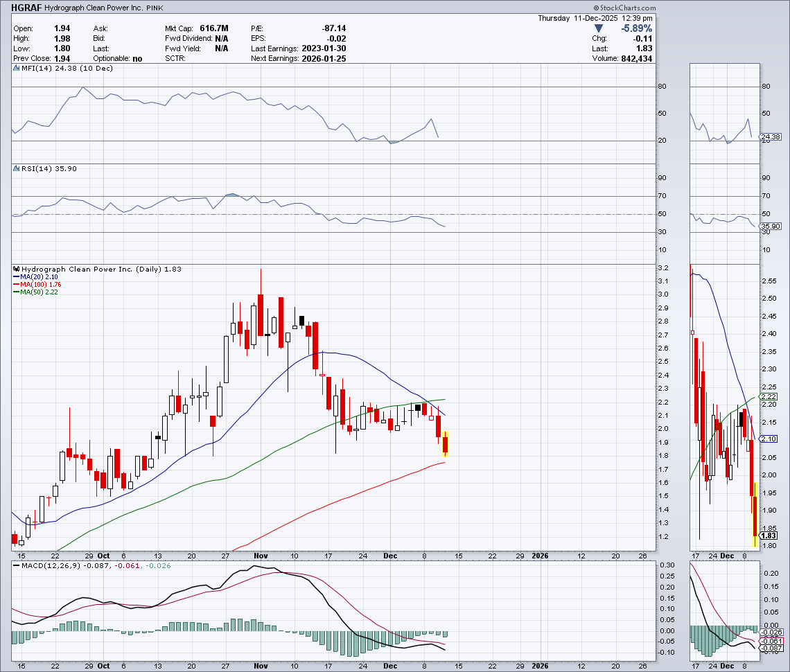Click the bold 1.83 last price tag
Viewport: 790px width, 672px height.
coord(769,536)
